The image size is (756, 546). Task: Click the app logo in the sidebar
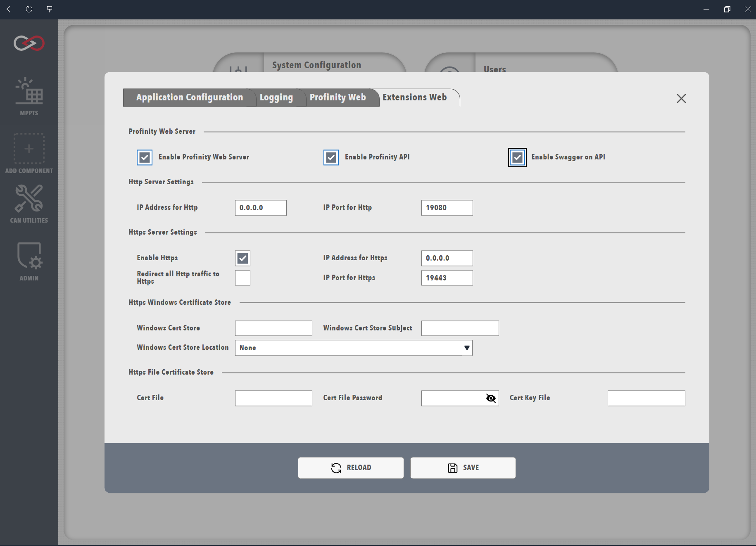click(x=29, y=43)
